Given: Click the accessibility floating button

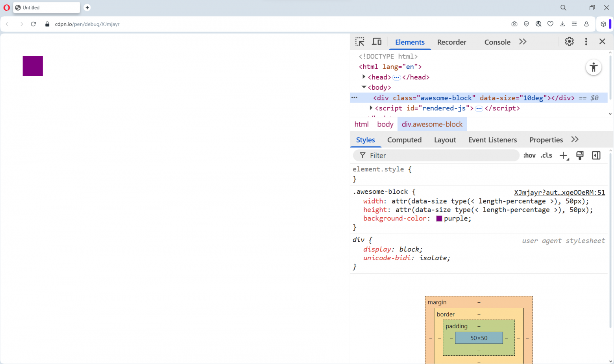Looking at the screenshot, I should (594, 68).
